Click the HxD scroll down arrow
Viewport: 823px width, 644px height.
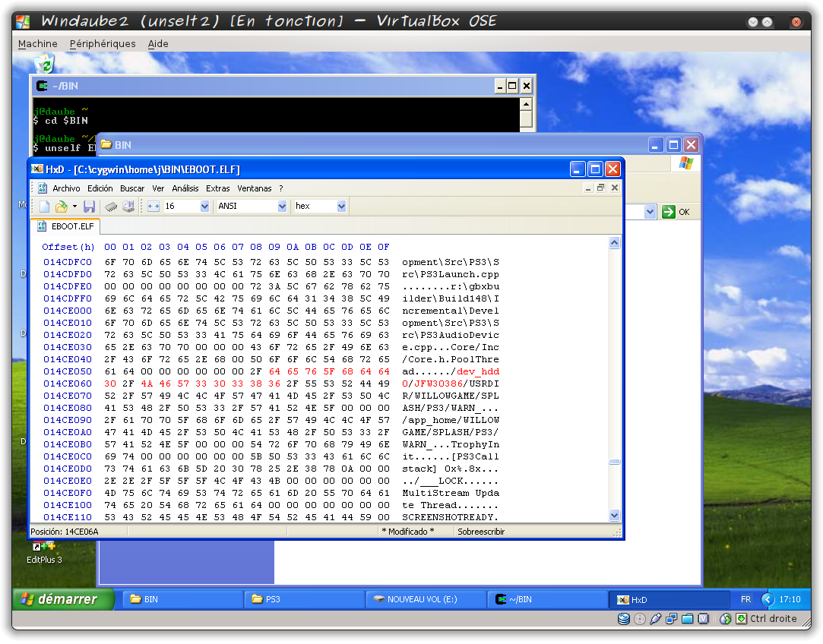pos(615,516)
